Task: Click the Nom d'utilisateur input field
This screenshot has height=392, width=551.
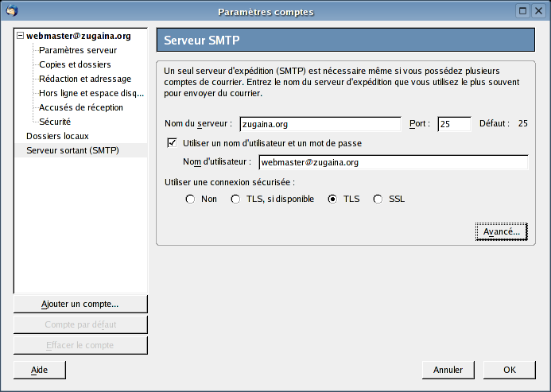Action: [x=394, y=162]
